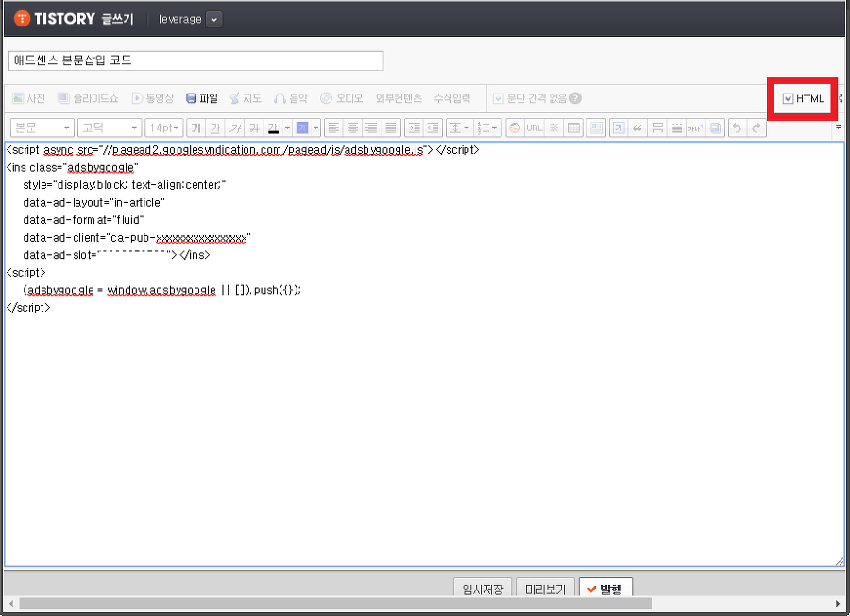Open help icon next to 문단 간격 없음
The width and height of the screenshot is (850, 616).
576,98
